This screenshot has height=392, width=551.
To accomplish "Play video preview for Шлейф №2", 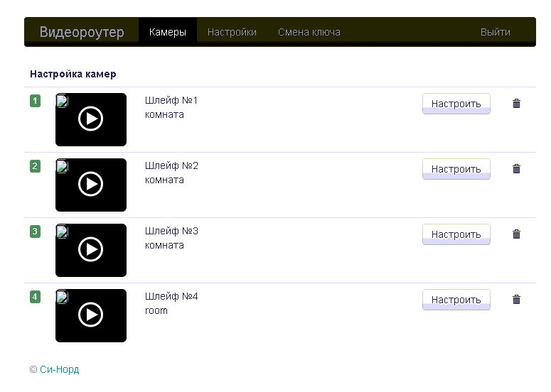I will (x=91, y=184).
